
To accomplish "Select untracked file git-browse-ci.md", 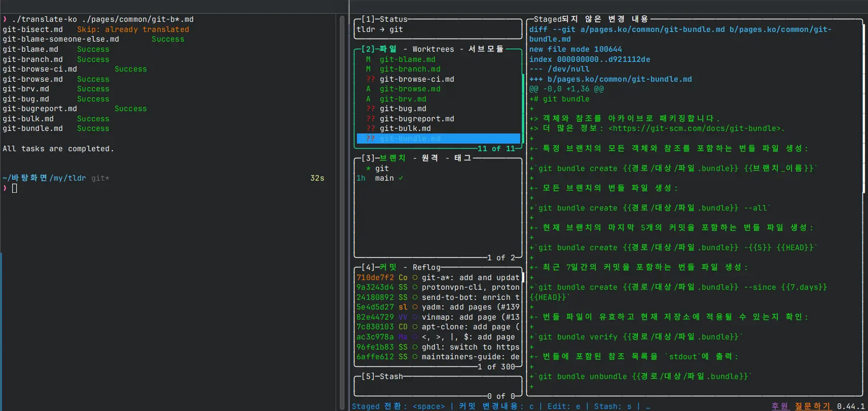I will click(x=438, y=79).
